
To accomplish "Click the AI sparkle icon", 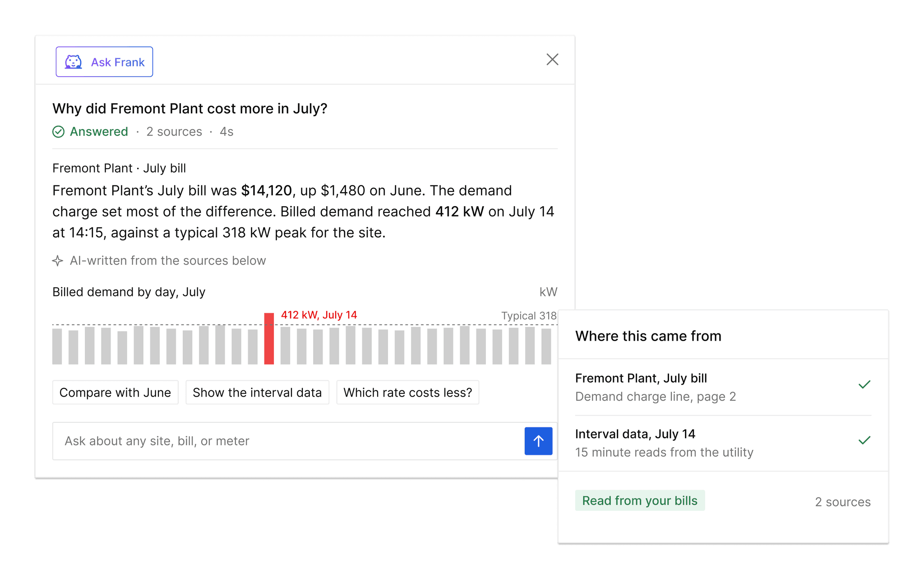I will (58, 261).
